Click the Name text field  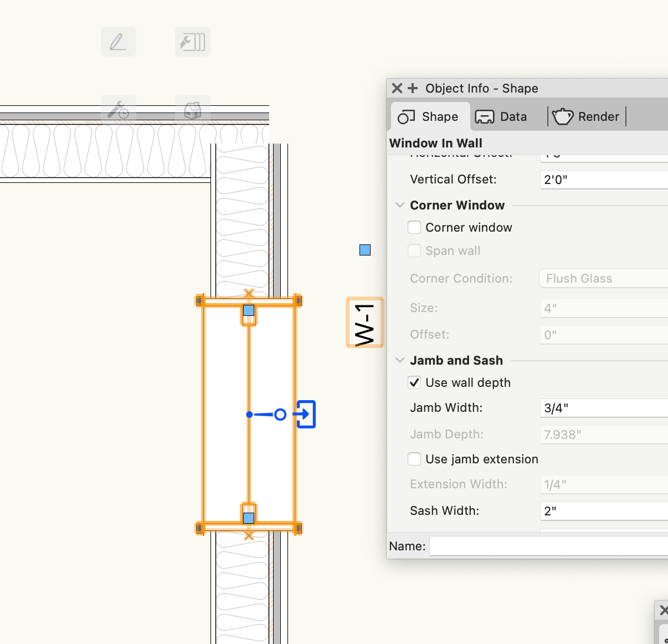click(x=548, y=546)
